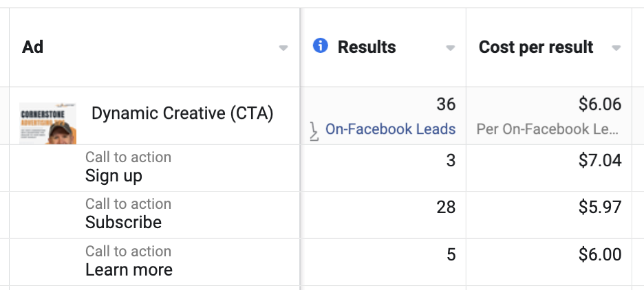The image size is (644, 290).
Task: Click the breakdown arrow icon beside On-Facebook Leads
Action: pyautogui.click(x=314, y=131)
